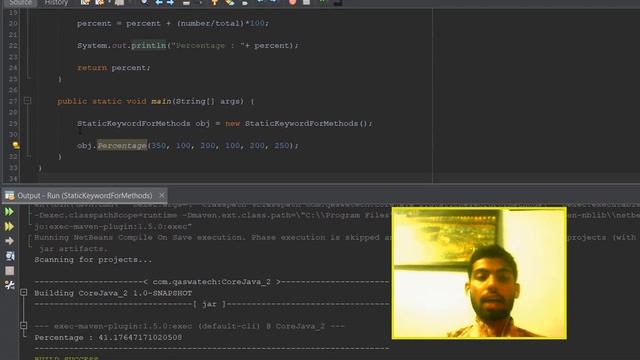Click line number 22 in the gutter
The width and height of the screenshot is (640, 360).
coord(13,45)
